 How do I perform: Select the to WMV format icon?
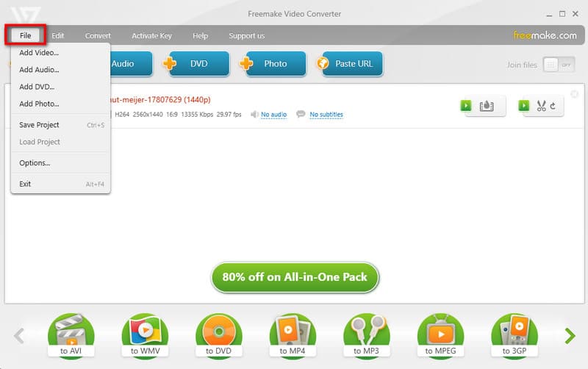145,336
